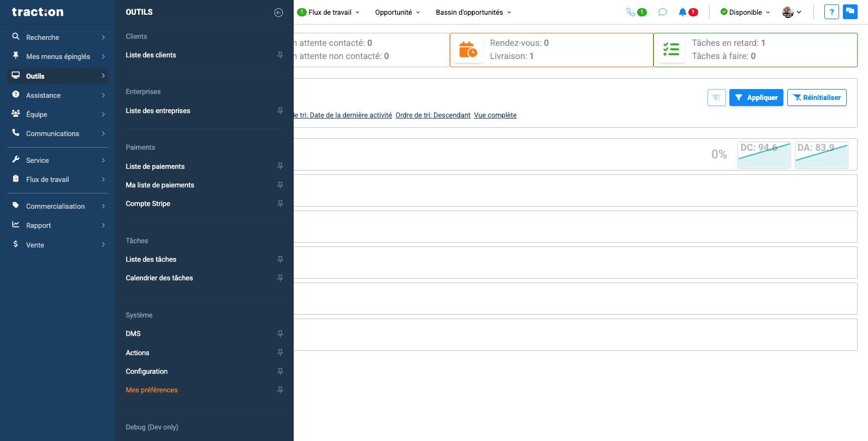Open the Flux de travail dropdown in the top bar
The width and height of the screenshot is (868, 441).
[329, 12]
